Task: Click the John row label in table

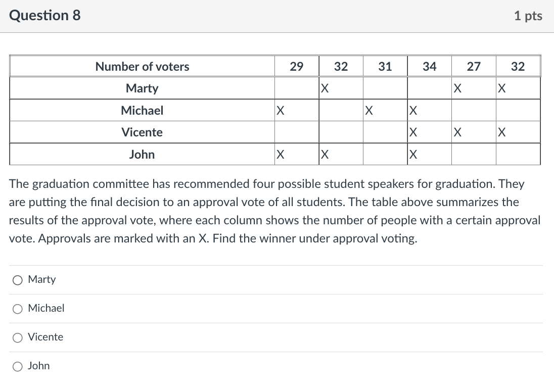Action: (142, 155)
